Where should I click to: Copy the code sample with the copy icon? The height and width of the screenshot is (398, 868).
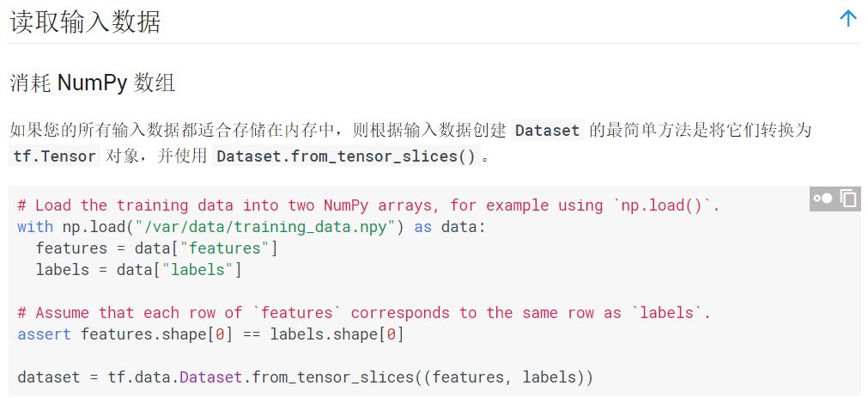tap(848, 199)
